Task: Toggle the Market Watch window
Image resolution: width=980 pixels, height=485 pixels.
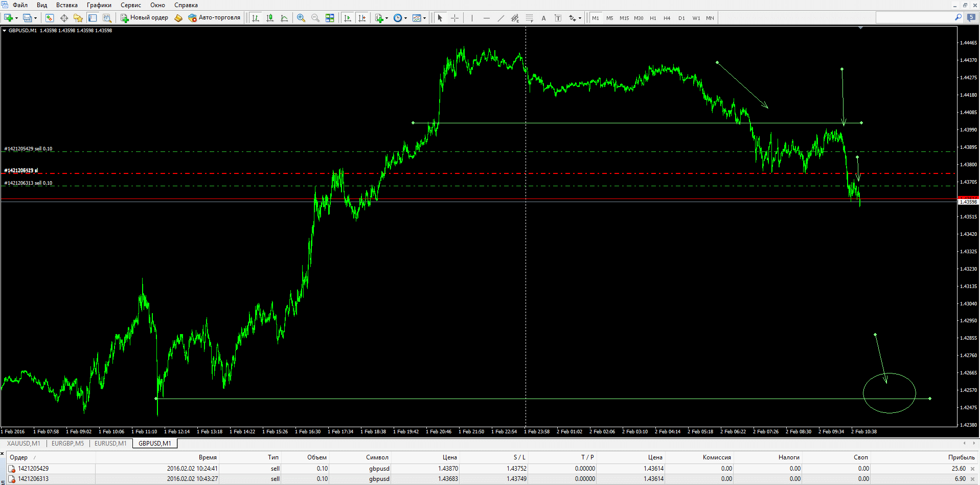Action: point(50,18)
